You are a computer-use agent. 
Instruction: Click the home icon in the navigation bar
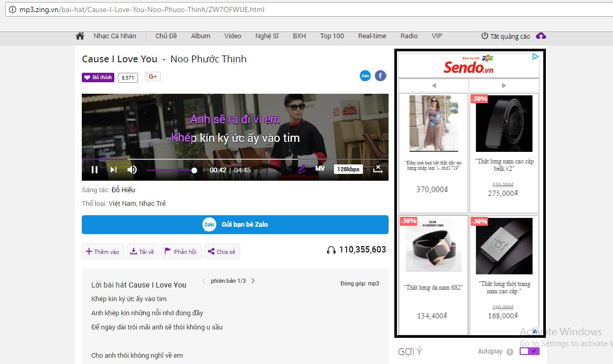click(80, 36)
